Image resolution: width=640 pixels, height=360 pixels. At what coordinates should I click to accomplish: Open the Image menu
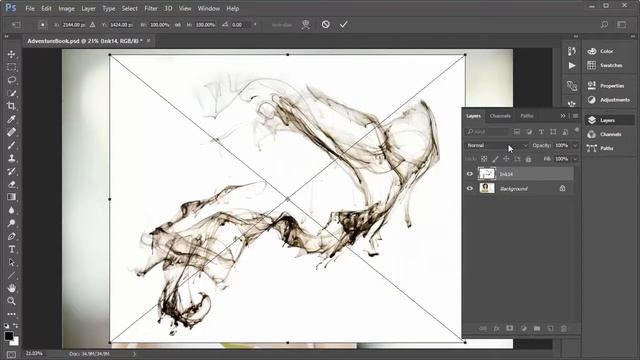click(66, 8)
